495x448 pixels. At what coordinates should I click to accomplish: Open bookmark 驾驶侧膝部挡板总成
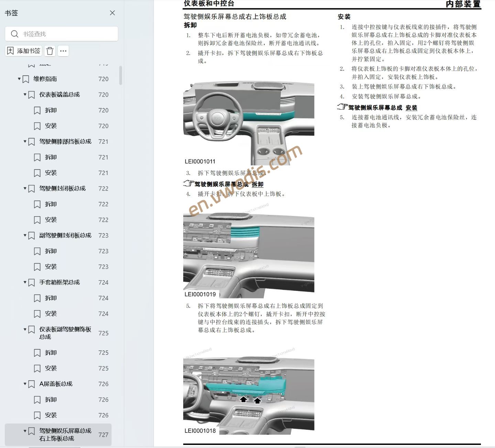click(65, 141)
